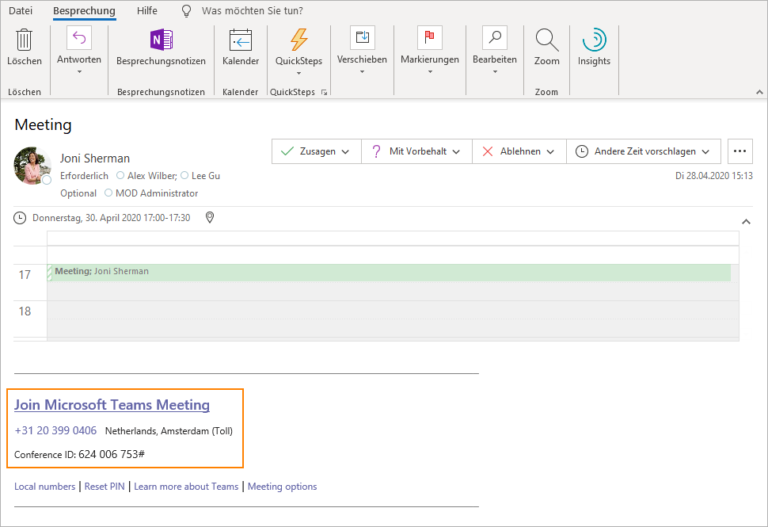The width and height of the screenshot is (768, 527).
Task: Click the Löschen trash icon
Action: point(24,40)
